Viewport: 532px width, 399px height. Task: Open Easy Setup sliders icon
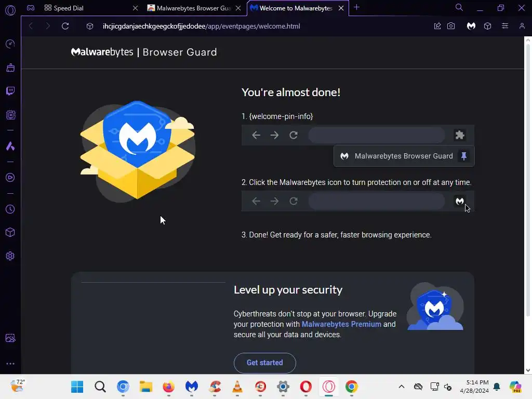505,26
